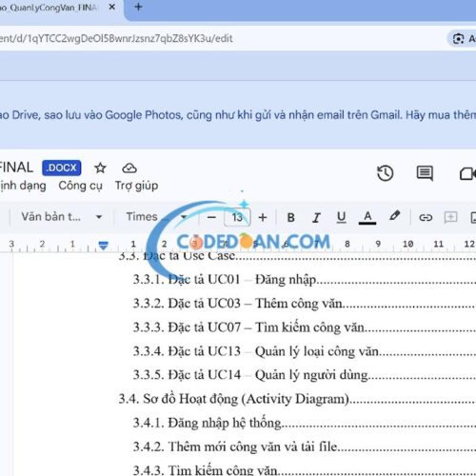The height and width of the screenshot is (476, 476).
Task: Open the Công cụ menu
Action: tap(80, 186)
